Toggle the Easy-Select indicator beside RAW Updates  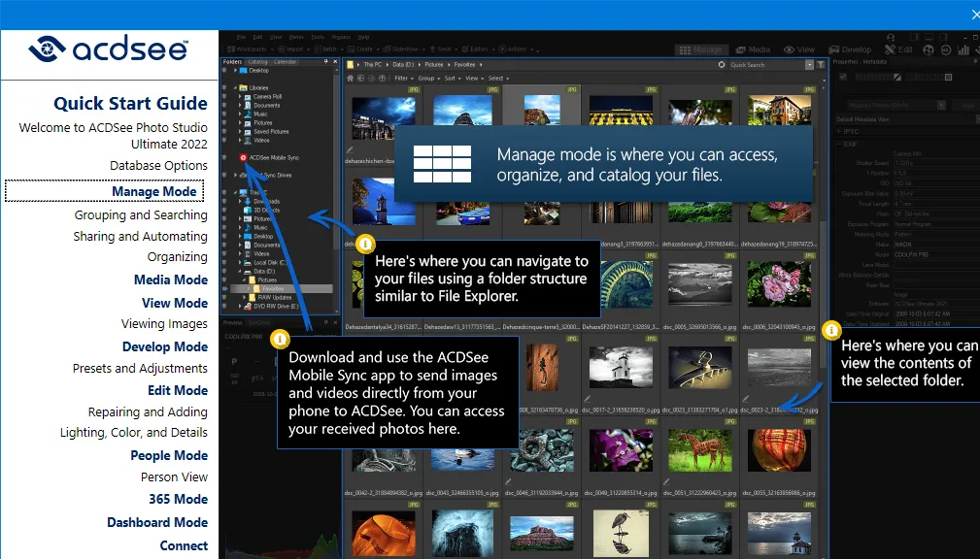click(224, 298)
